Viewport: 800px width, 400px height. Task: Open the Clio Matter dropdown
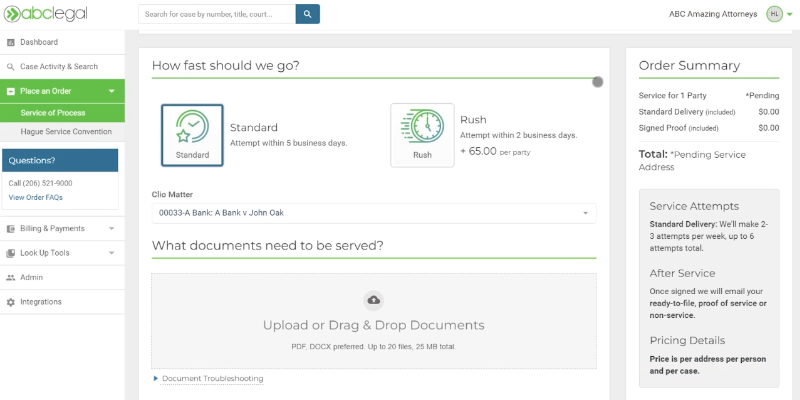(374, 213)
